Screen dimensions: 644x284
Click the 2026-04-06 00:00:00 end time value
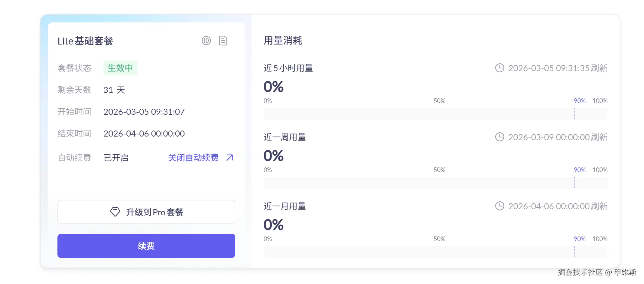pos(144,134)
